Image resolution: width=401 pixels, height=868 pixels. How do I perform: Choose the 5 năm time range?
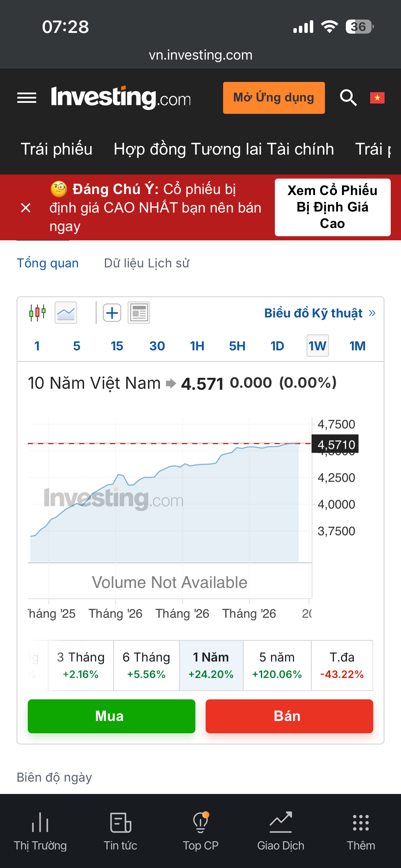pos(277,665)
